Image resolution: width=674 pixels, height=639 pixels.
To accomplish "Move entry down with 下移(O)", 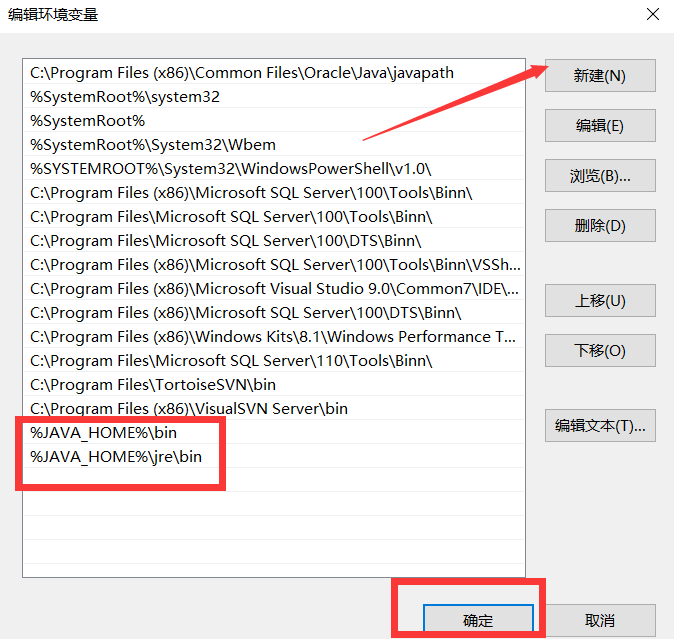I will pyautogui.click(x=600, y=351).
